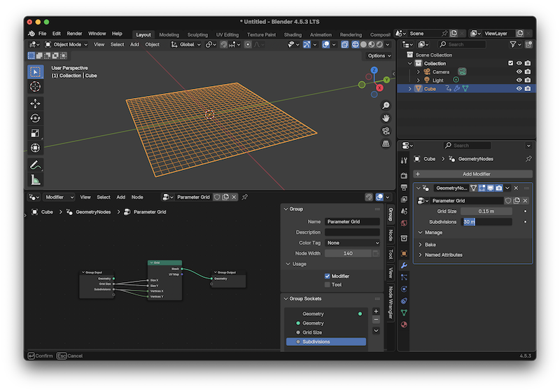Switch to the Shading workspace tab

[x=293, y=34]
